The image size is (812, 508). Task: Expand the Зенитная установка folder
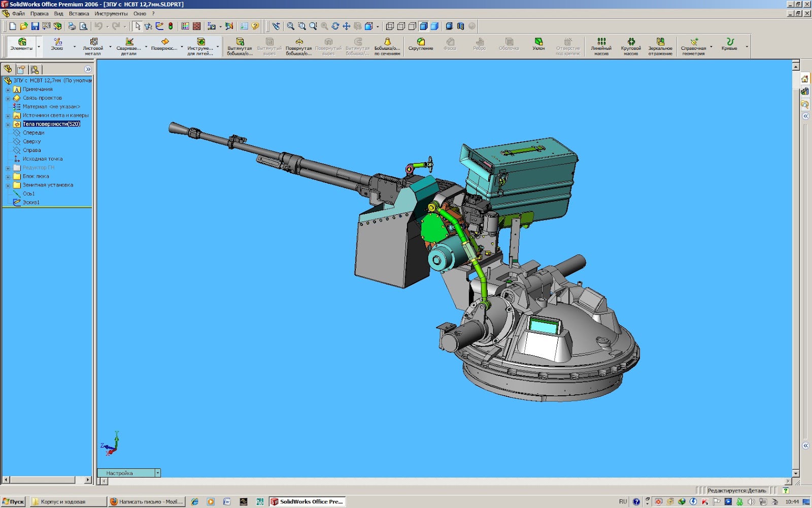[x=8, y=185]
